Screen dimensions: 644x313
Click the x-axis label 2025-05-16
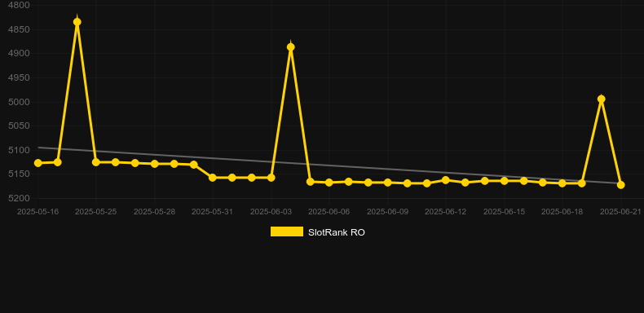tap(37, 212)
